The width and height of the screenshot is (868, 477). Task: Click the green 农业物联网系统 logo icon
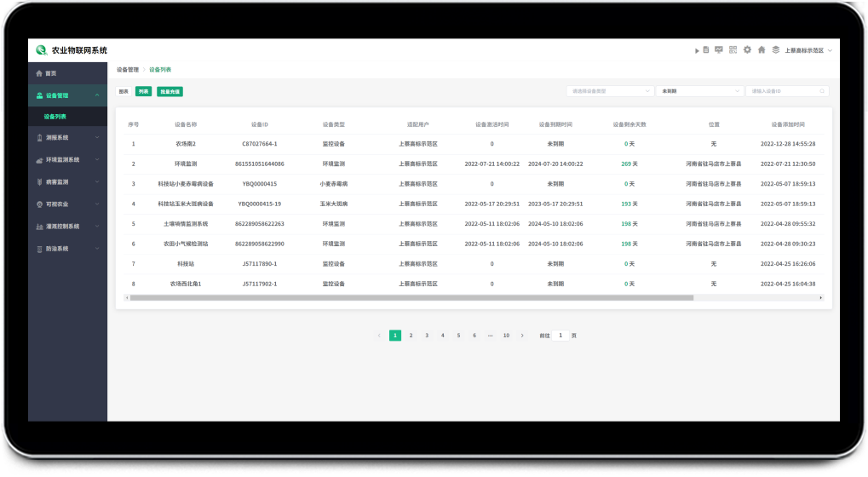pos(41,50)
